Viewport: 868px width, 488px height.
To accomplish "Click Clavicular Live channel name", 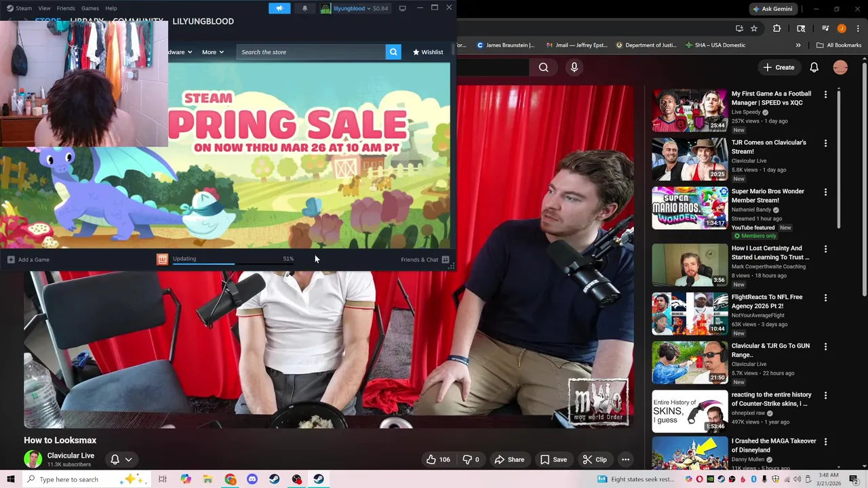I will [71, 455].
